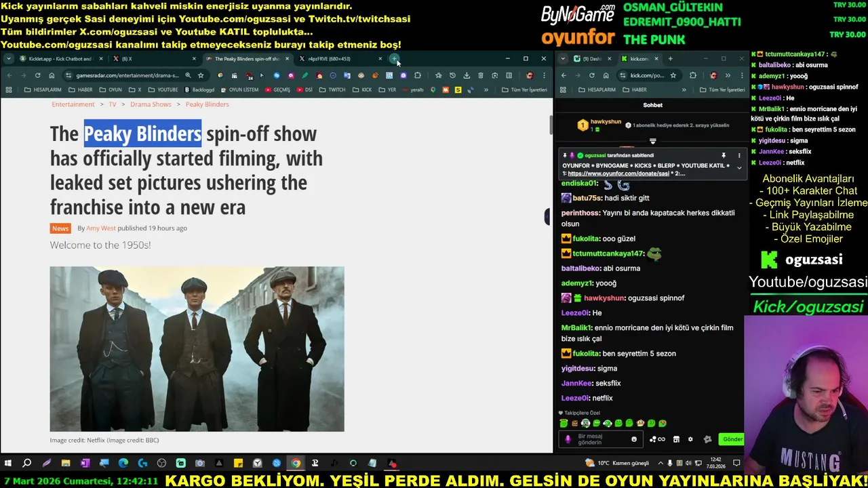
Task: Open the apps grid icon on the left bookmarks bar
Action: click(9, 89)
